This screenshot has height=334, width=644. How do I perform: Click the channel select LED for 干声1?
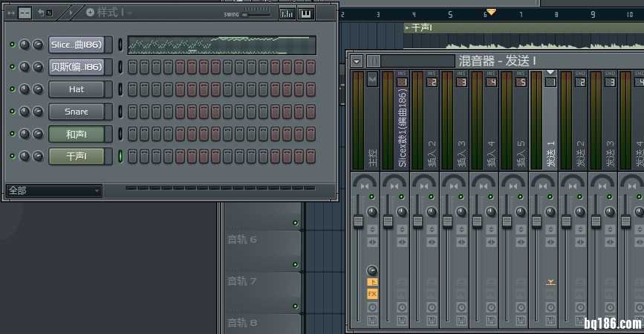coord(120,156)
